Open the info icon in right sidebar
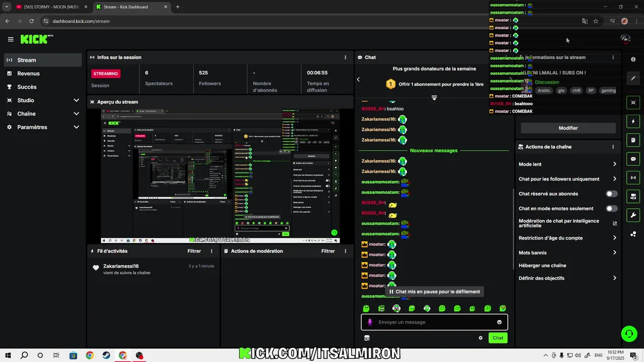 (x=633, y=59)
